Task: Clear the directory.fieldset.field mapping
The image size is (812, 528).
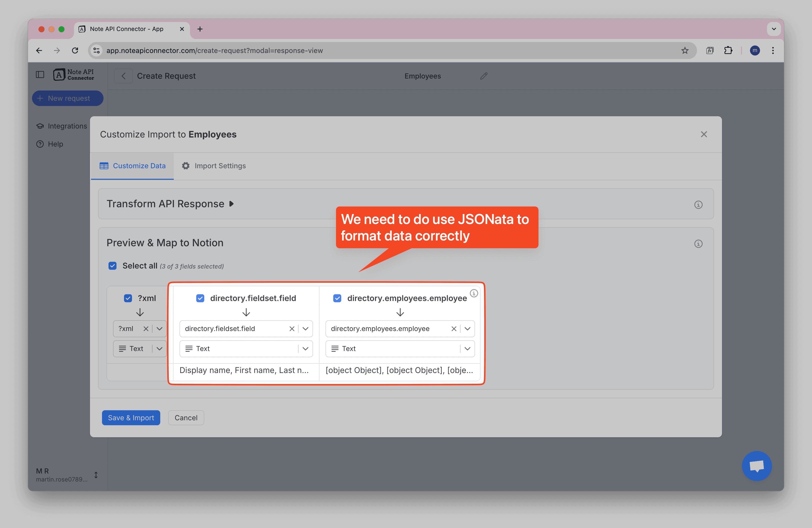Action: (x=292, y=328)
